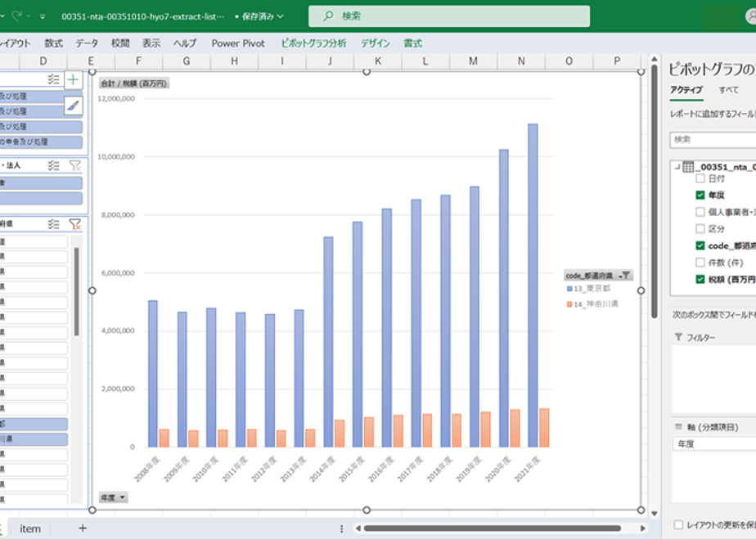Open the ヘルプ ribbon tab
This screenshot has height=540, width=756.
pos(185,43)
